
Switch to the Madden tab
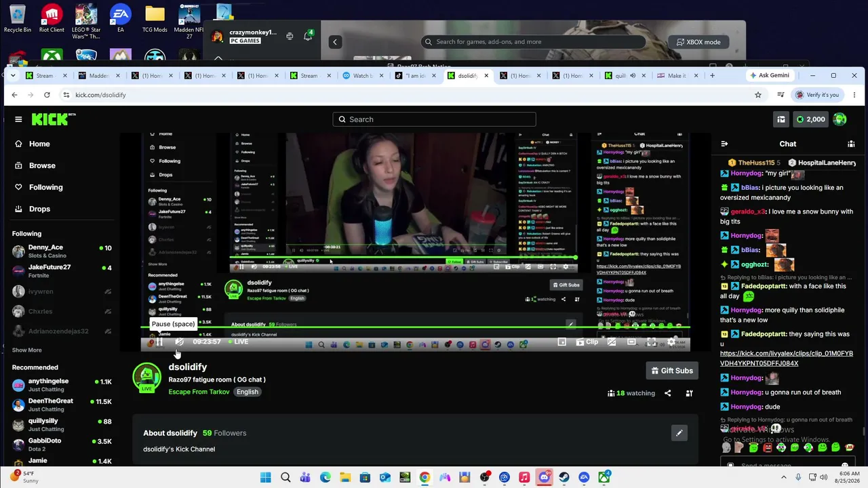99,75
